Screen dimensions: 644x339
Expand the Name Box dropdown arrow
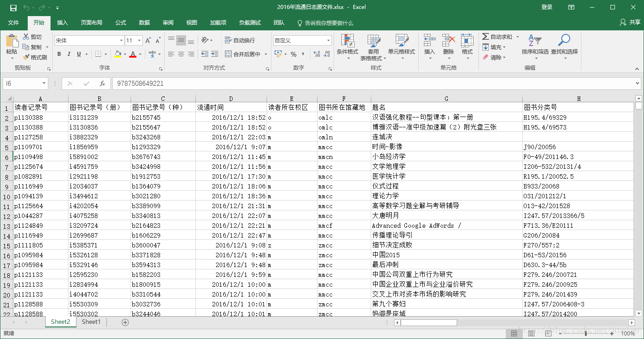coord(44,84)
